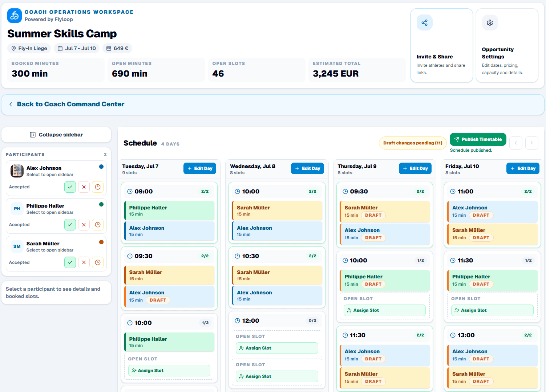Click the Tuesday 10:00 slot header

click(169, 323)
